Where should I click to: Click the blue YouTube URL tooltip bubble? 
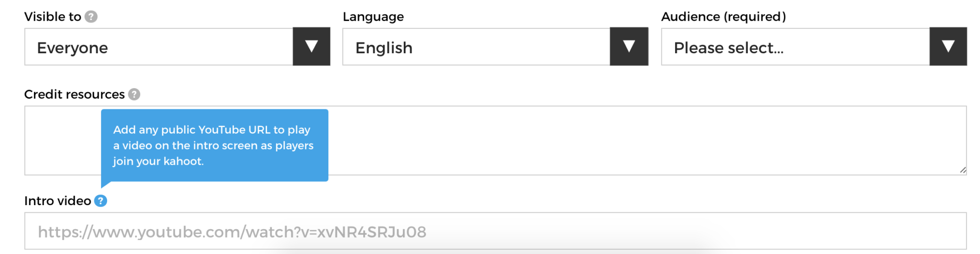[214, 145]
